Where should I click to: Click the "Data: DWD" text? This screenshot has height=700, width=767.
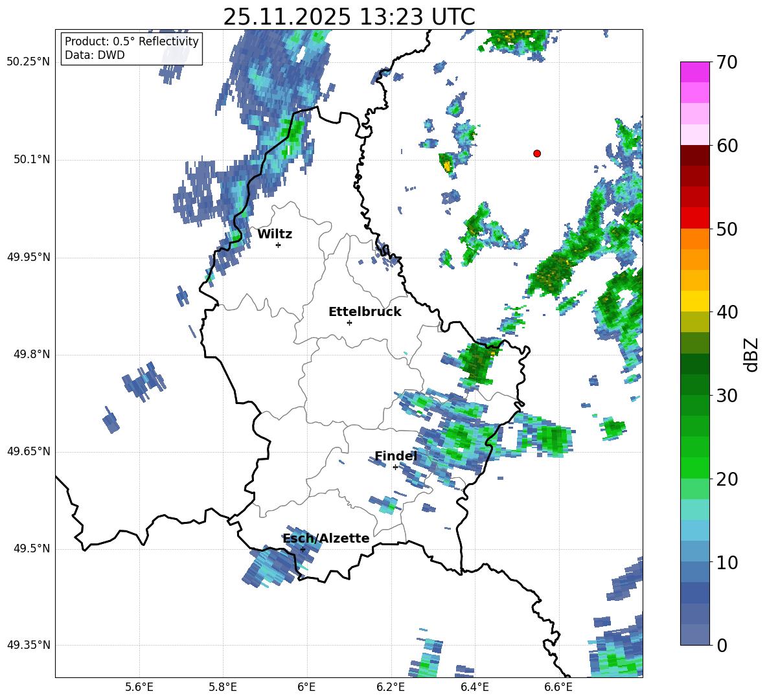coord(95,55)
